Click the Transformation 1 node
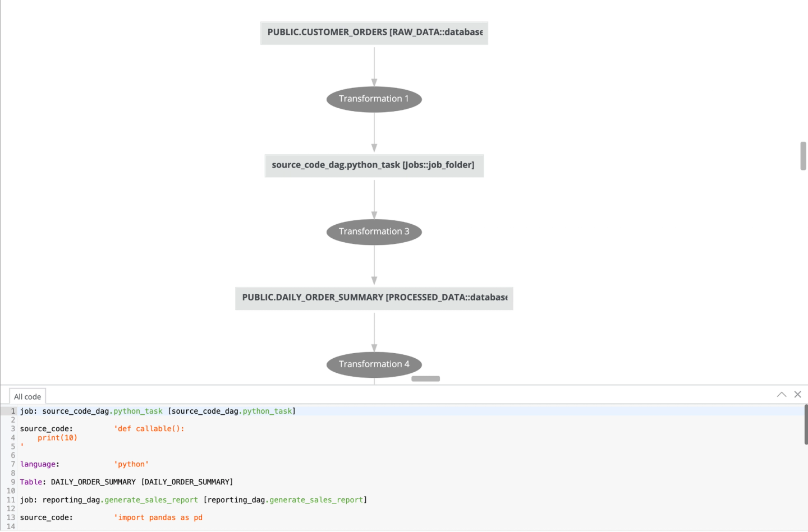808x532 pixels. coord(374,99)
